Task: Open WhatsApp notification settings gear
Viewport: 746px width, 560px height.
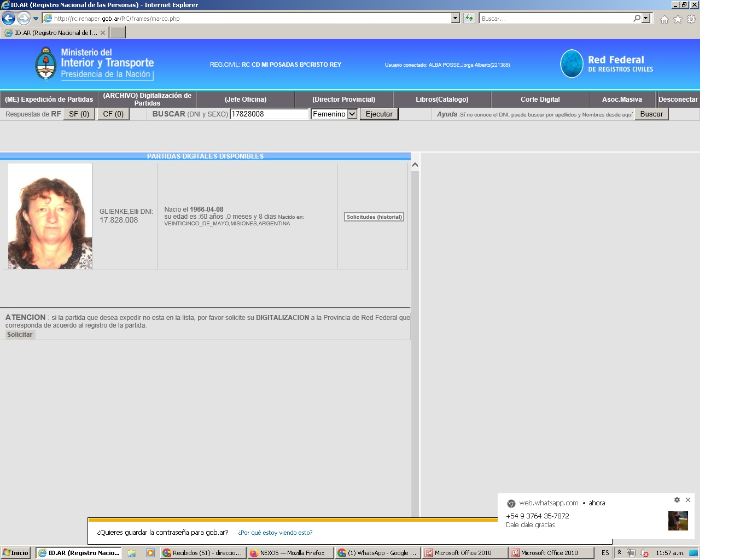Action: (677, 500)
